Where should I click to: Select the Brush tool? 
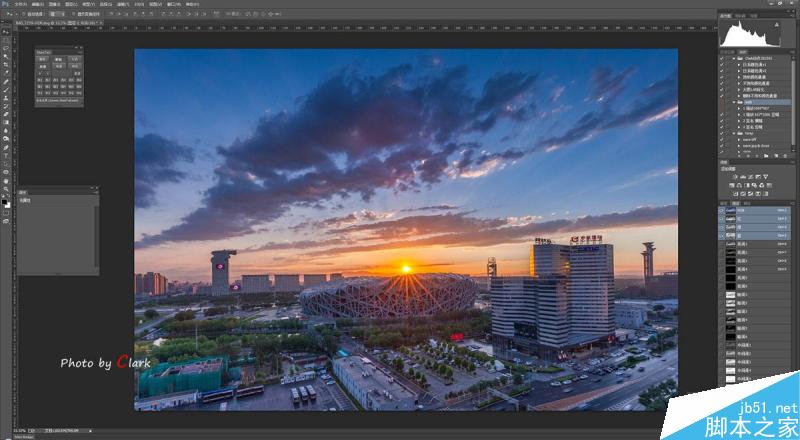coord(6,89)
